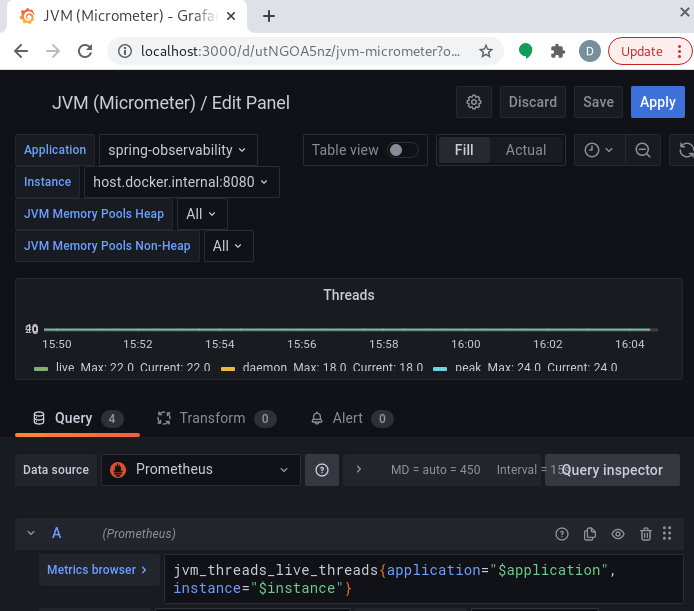Image resolution: width=694 pixels, height=611 pixels.
Task: Click the blue peak legend swatch
Action: [x=440, y=368]
